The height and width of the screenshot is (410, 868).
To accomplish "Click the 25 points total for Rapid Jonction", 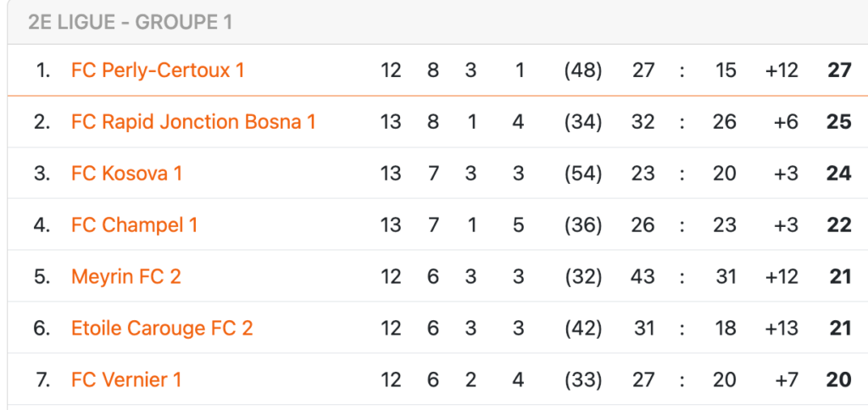I will click(839, 122).
